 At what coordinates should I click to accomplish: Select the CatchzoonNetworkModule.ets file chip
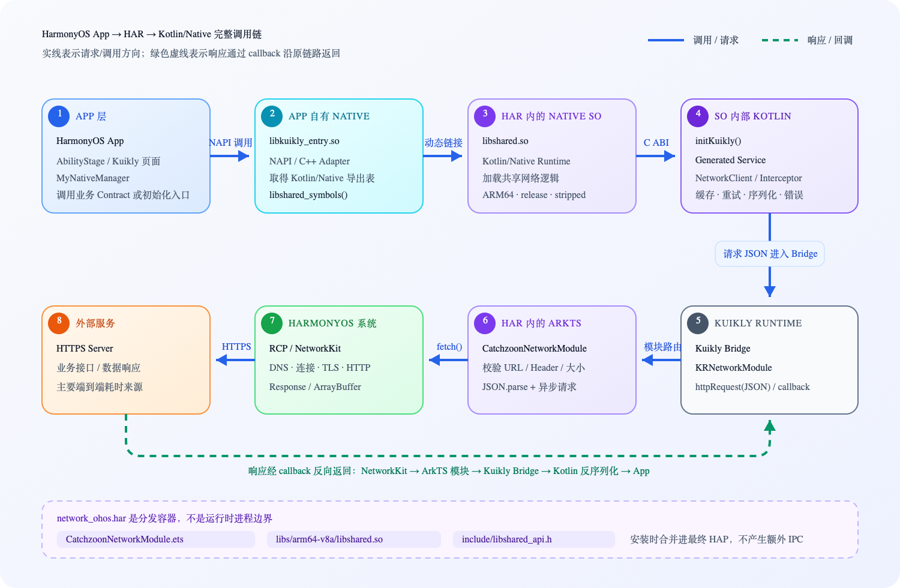tap(156, 539)
